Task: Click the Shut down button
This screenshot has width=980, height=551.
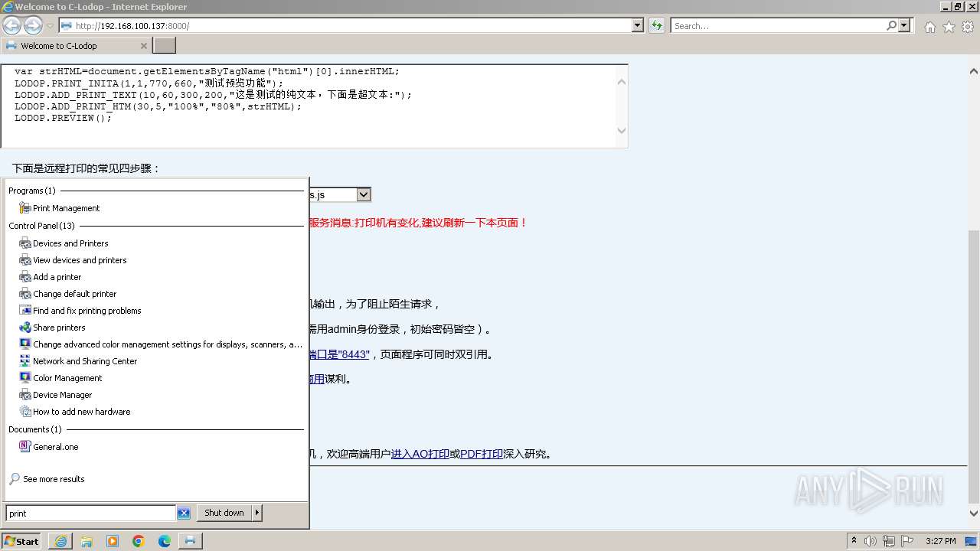Action: coord(224,513)
